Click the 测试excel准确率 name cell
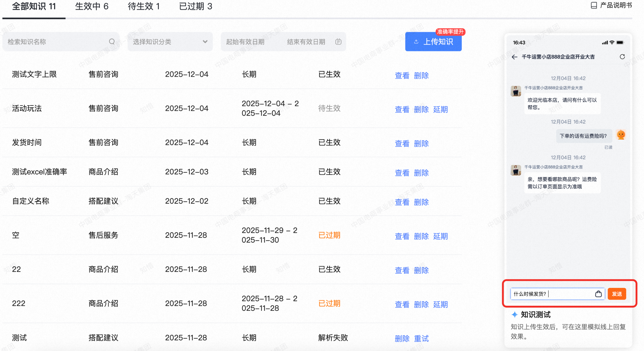The image size is (644, 351). pos(40,172)
